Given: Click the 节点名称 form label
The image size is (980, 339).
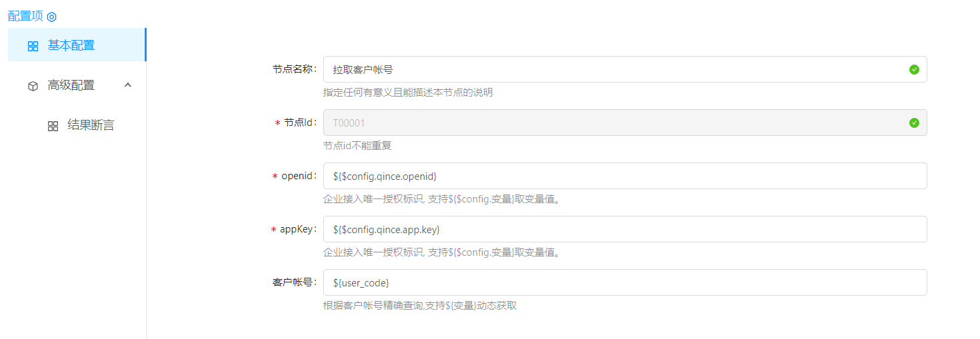Looking at the screenshot, I should (x=294, y=69).
